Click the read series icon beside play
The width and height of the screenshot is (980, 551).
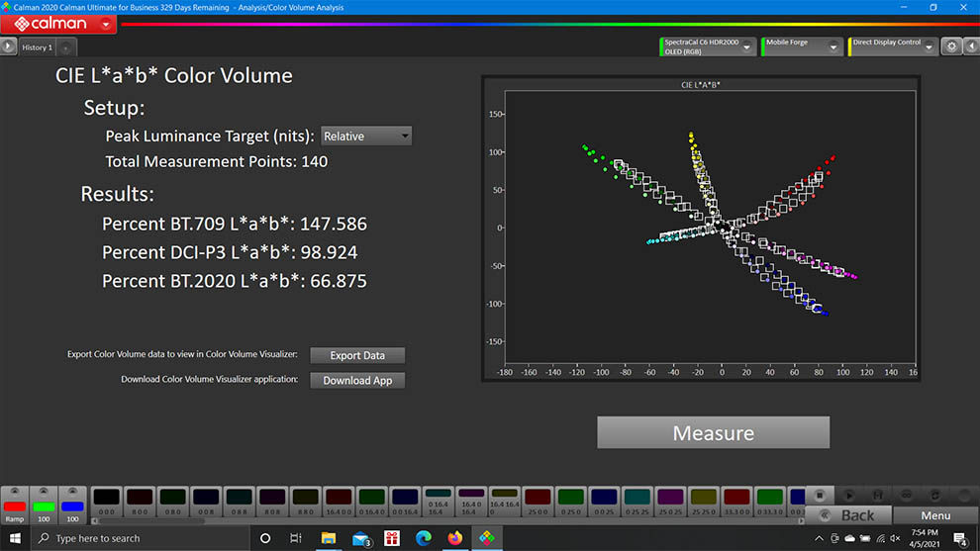coord(877,496)
